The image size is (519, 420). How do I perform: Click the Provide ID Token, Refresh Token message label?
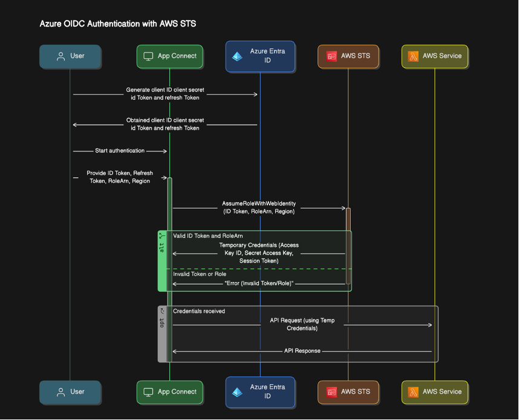(120, 177)
